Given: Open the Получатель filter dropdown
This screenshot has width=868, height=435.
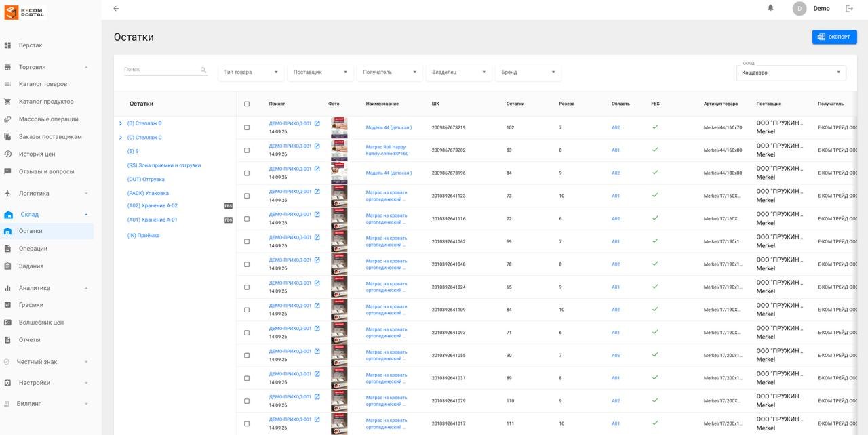Looking at the screenshot, I should coord(390,72).
